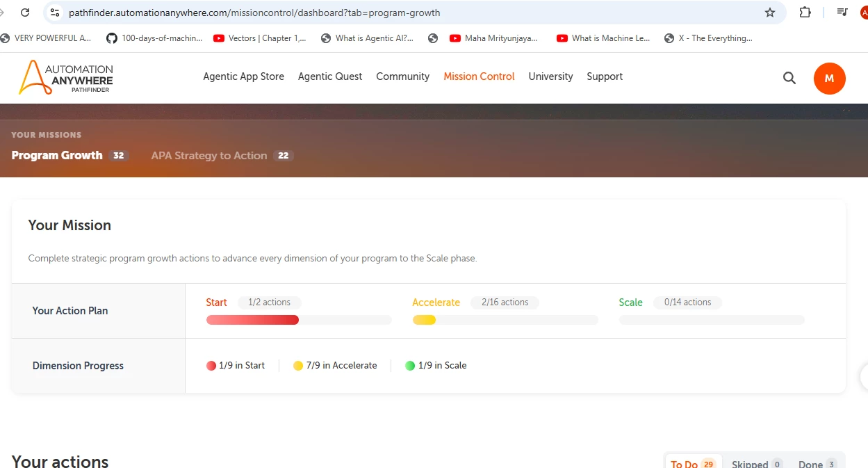The width and height of the screenshot is (868, 468).
Task: Open the search magnifier icon
Action: pos(789,78)
